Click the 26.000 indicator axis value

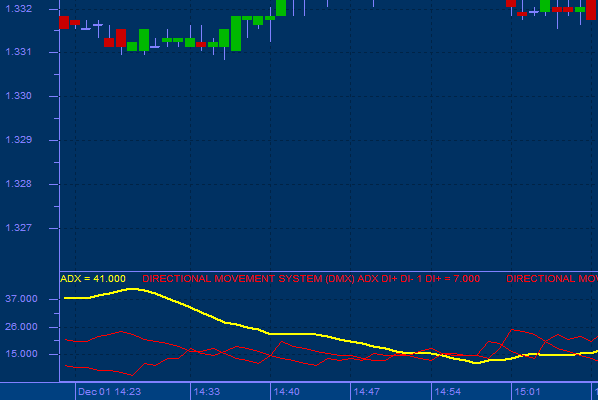point(21,327)
